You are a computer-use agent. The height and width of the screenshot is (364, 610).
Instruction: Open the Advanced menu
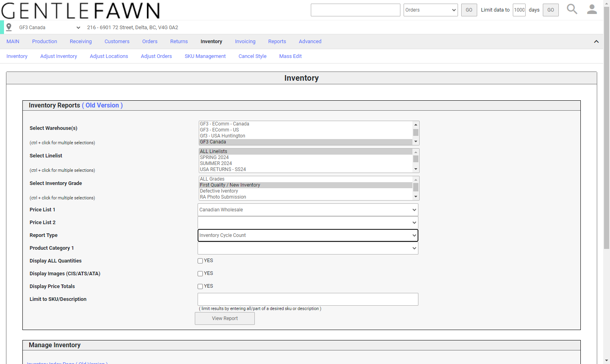[310, 42]
